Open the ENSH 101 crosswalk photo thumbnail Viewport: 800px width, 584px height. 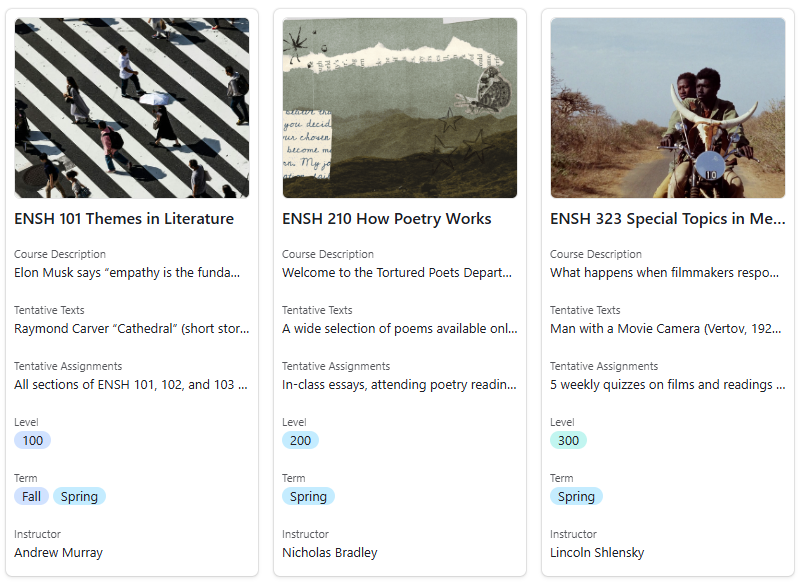click(132, 108)
